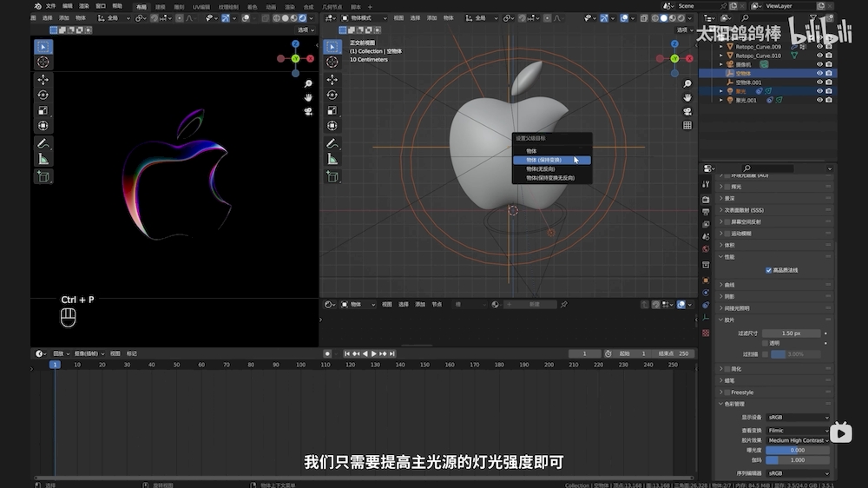The image size is (868, 488).
Task: Open World properties tab icon
Action: click(706, 249)
